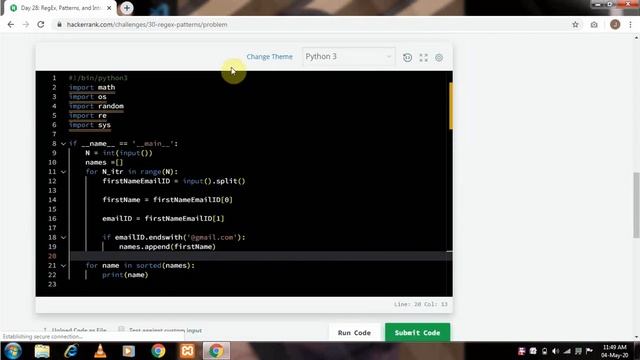The image size is (640, 360).
Task: Open the XAMPP taskbar icon
Action: pos(187,351)
